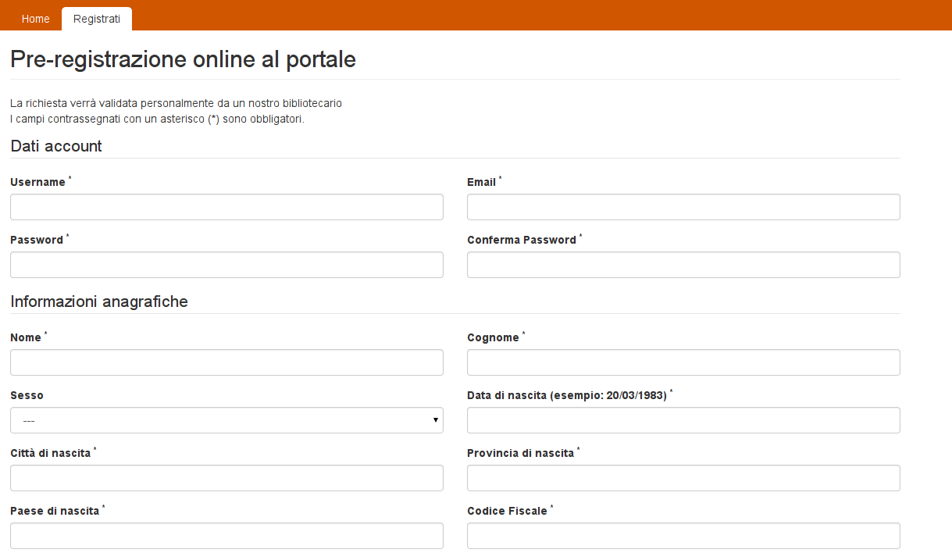Click the 'Informazioni anagrafiche' section header
This screenshot has height=560, width=952.
click(98, 301)
